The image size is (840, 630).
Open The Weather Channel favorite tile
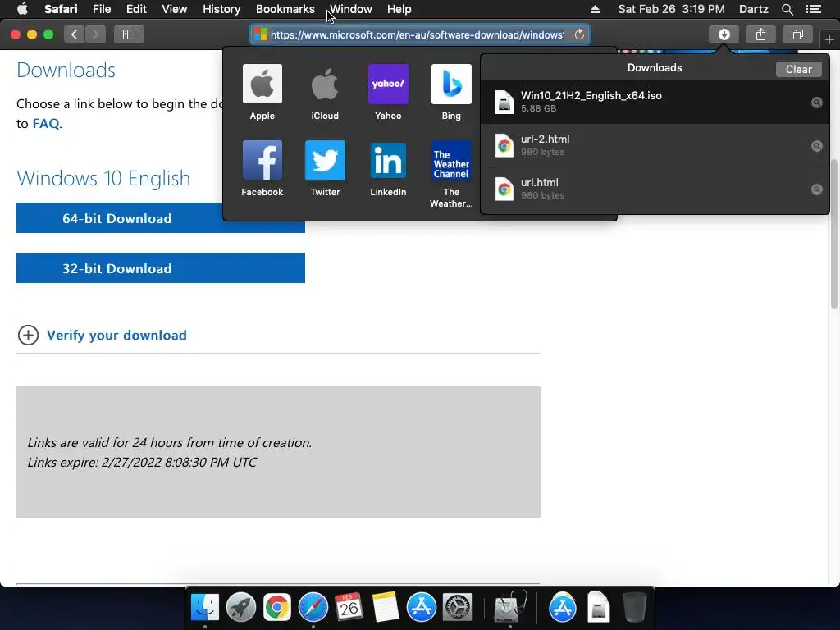pyautogui.click(x=451, y=174)
